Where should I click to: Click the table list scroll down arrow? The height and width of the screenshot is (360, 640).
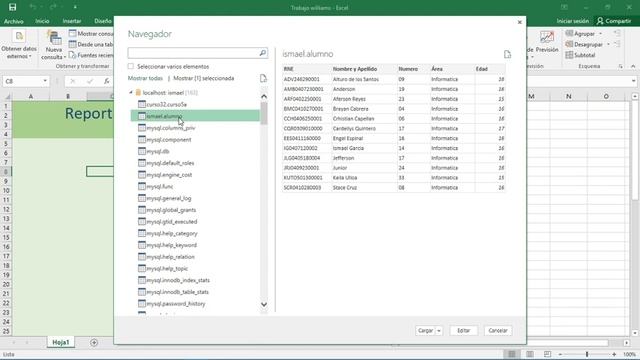(264, 304)
